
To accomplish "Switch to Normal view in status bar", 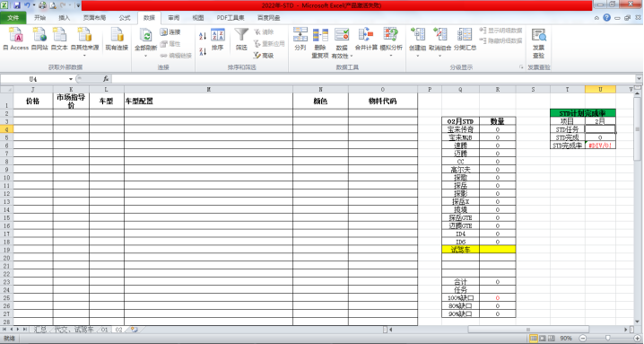I will pyautogui.click(x=534, y=339).
